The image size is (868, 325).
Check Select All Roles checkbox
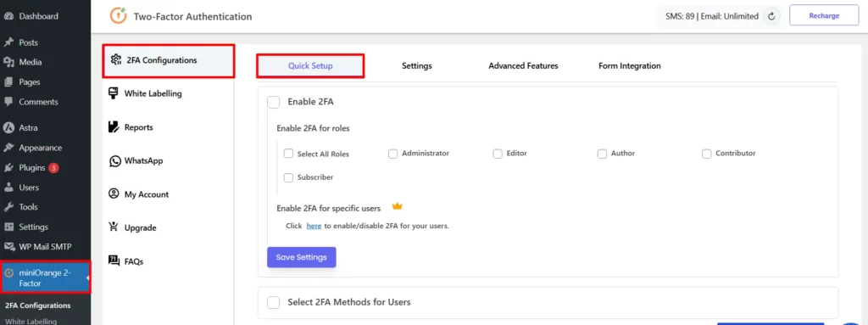(x=288, y=154)
